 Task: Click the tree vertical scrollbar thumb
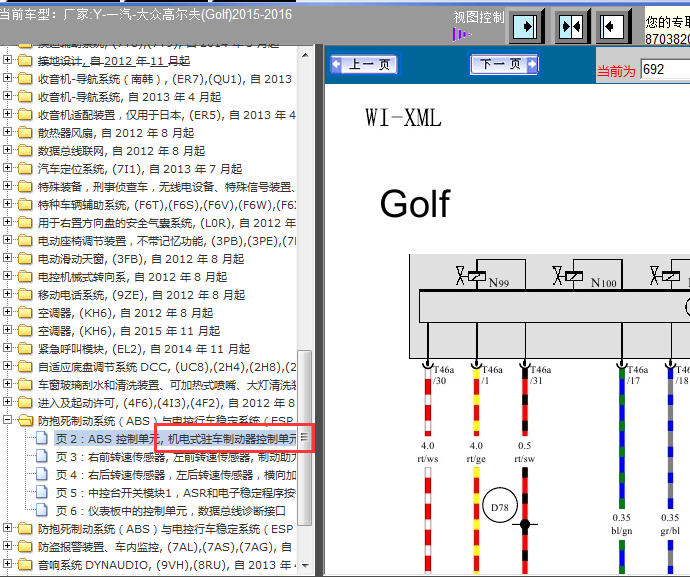[305, 437]
